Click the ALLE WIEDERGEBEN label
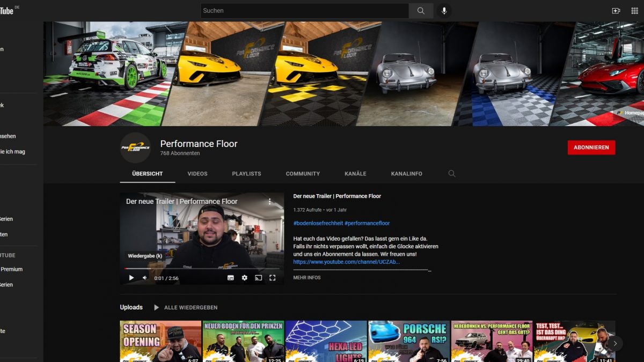Screen dimensions: 644x362 191,308
